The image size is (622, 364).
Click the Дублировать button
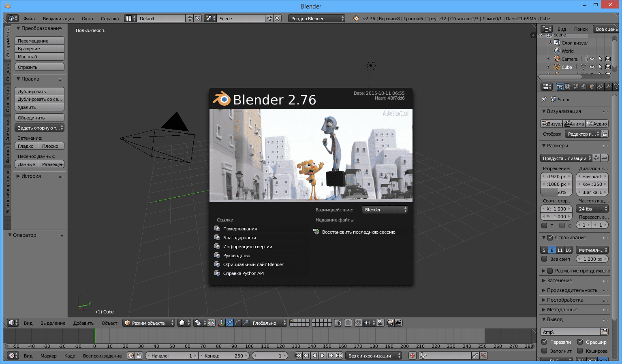point(39,92)
